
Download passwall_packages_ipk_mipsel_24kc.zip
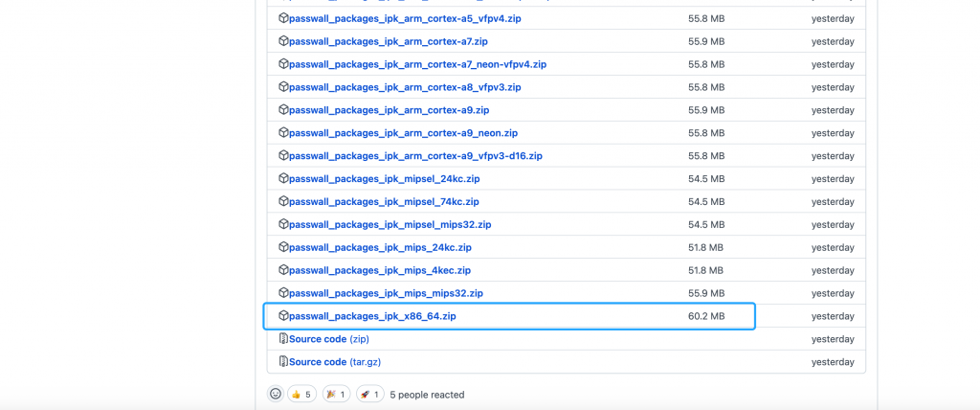click(385, 179)
